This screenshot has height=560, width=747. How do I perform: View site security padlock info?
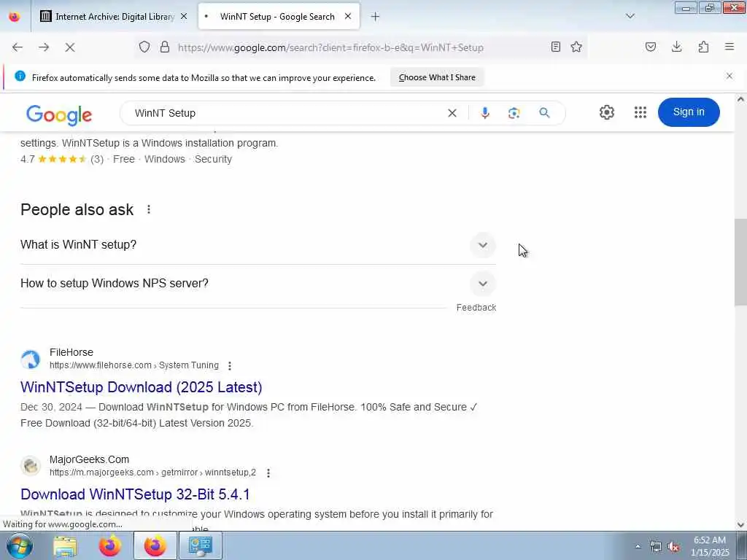(x=165, y=47)
